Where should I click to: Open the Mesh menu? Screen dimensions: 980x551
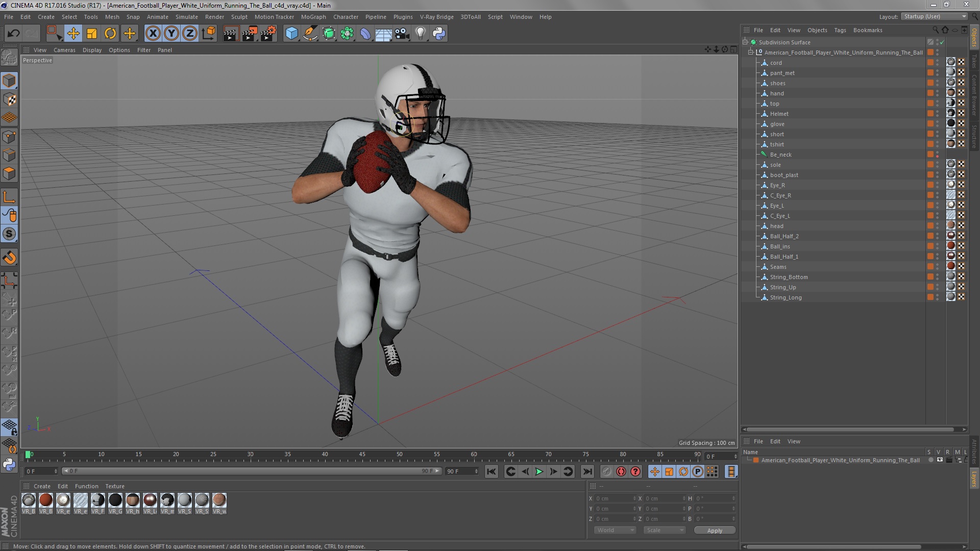[112, 17]
